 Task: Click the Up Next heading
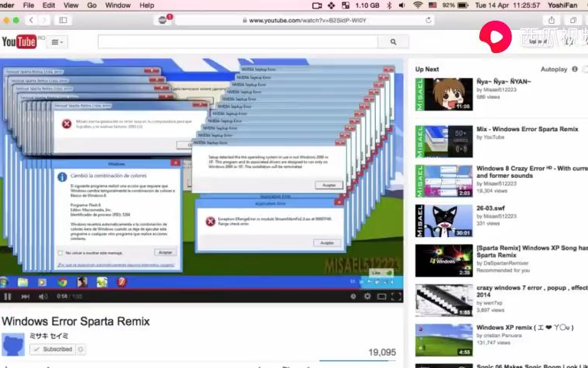click(426, 69)
